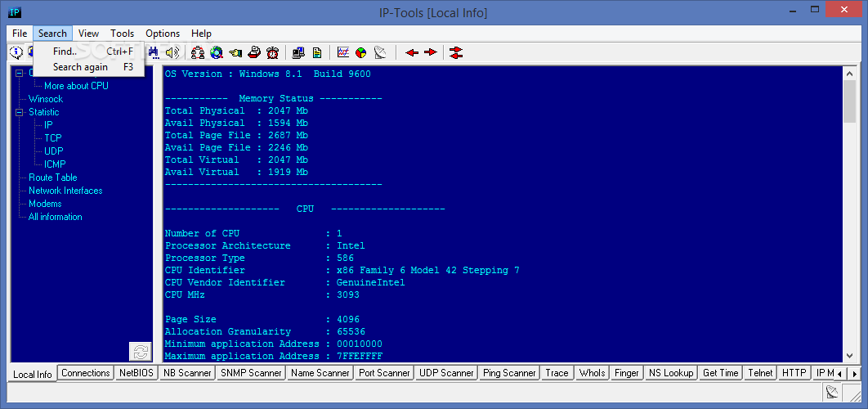Click the scrollbar up arrow

pyautogui.click(x=849, y=73)
